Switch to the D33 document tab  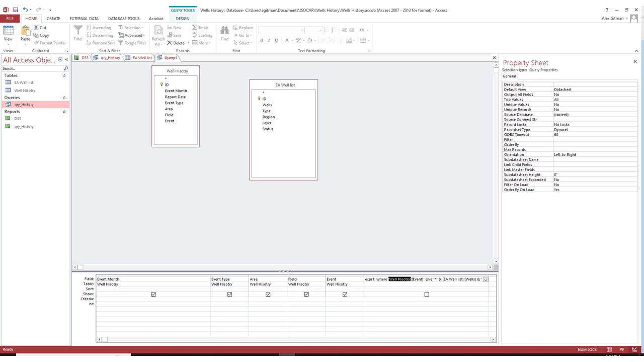(x=82, y=58)
